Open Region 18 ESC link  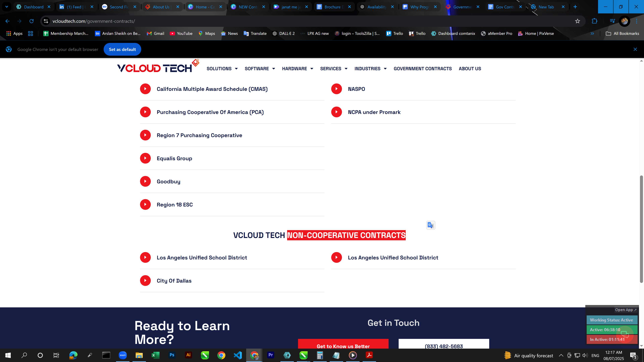(x=174, y=205)
